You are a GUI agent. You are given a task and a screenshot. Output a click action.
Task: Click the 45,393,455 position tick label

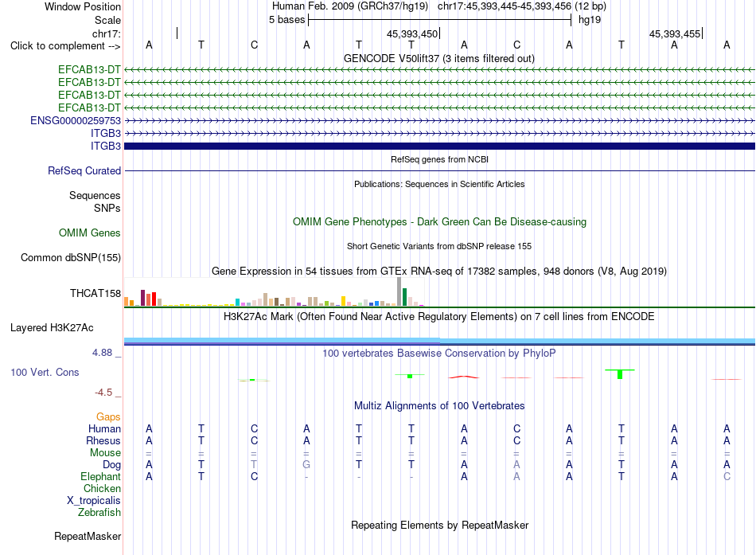point(675,33)
